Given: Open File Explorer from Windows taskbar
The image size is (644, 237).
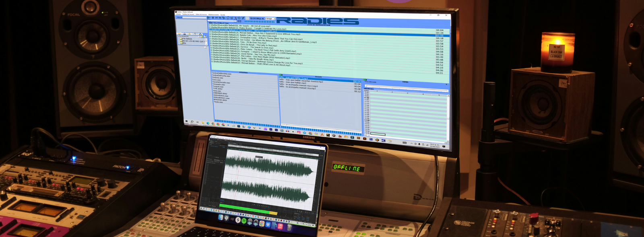Looking at the screenshot, I should point(203,123).
